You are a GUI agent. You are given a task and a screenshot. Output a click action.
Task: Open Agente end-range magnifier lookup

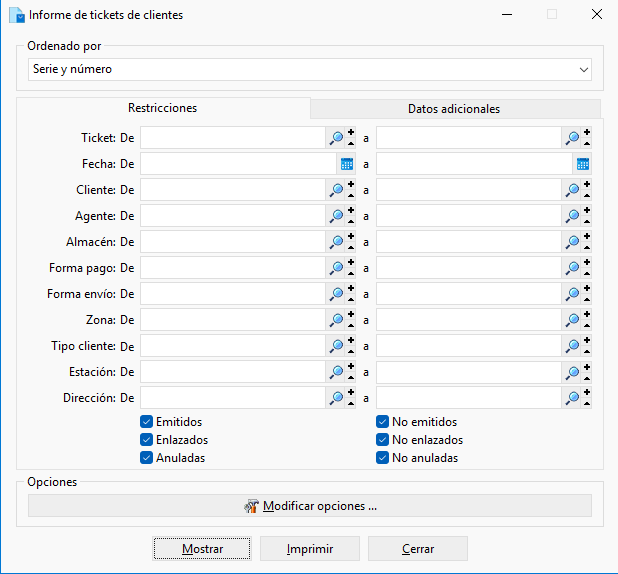pos(572,216)
